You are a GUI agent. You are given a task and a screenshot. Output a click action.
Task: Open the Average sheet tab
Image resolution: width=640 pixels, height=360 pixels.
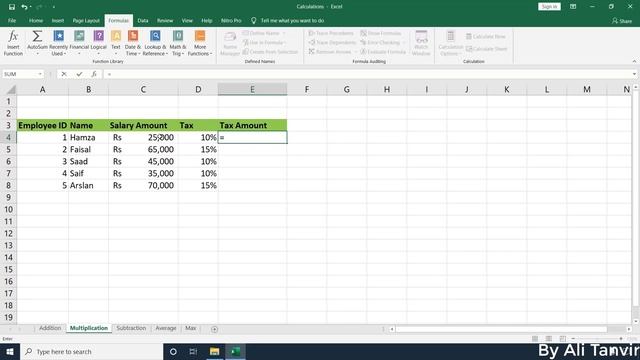click(x=166, y=328)
